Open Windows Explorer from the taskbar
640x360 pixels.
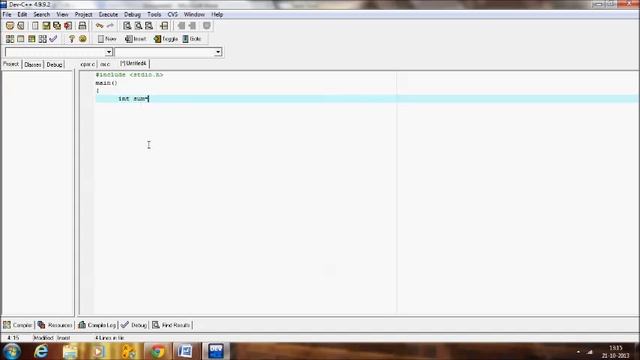(70, 351)
